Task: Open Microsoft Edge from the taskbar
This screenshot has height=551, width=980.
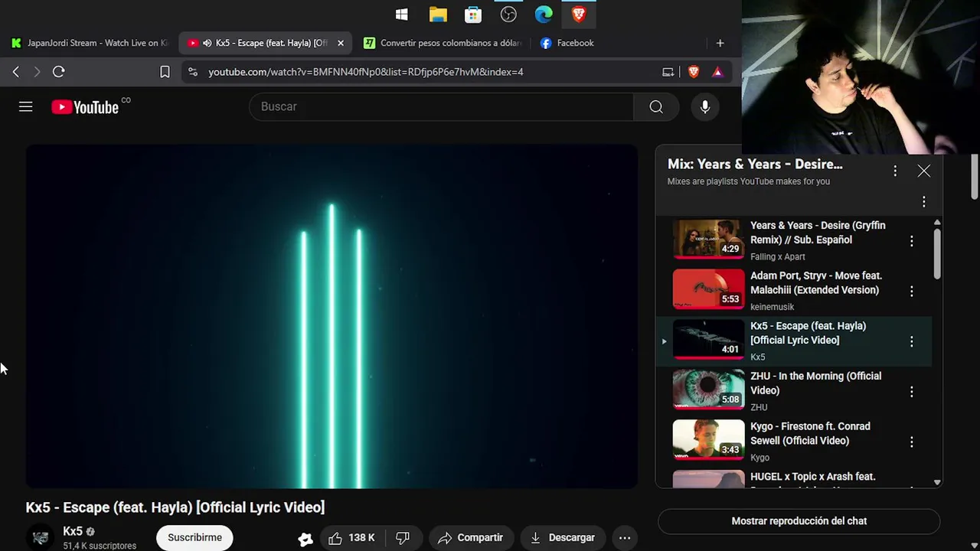Action: [x=544, y=15]
